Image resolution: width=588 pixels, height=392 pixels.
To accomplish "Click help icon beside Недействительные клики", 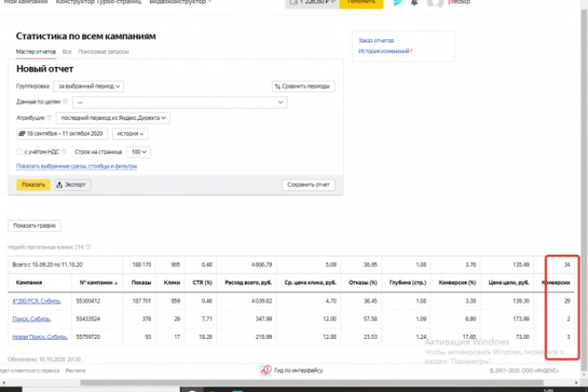I will 88,247.
